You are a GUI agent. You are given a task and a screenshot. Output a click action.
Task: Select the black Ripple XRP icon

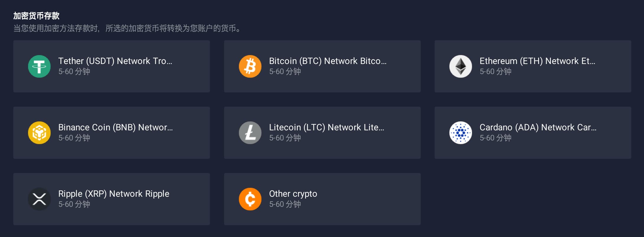click(39, 199)
